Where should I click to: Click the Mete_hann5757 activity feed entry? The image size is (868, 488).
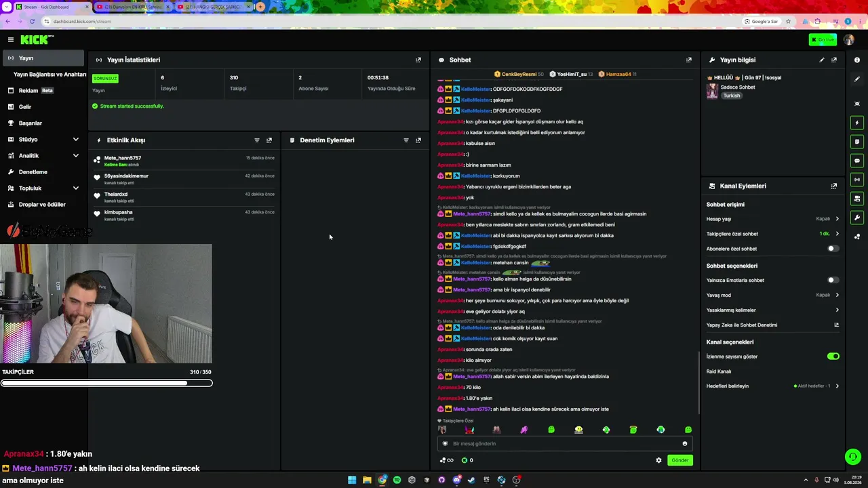[184, 161]
